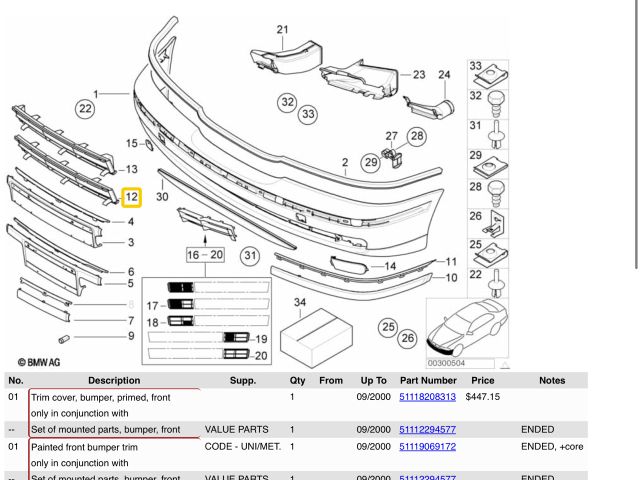Open part number link 51119069172
This screenshot has height=480, width=640.
[427, 446]
